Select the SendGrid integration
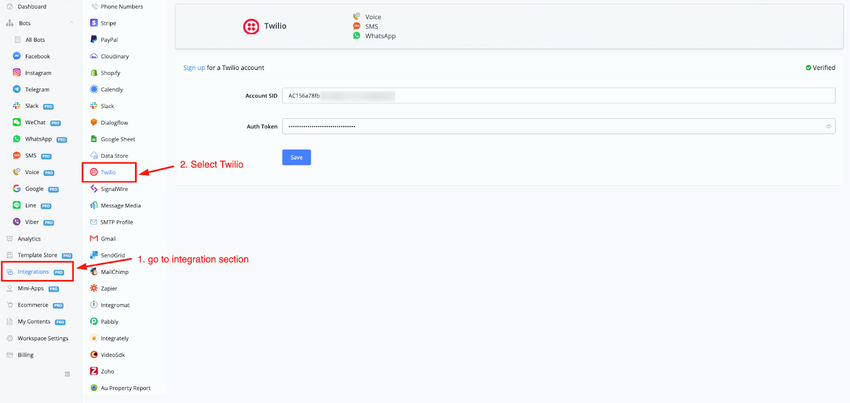Viewport: 850px width, 403px height. pos(107,255)
